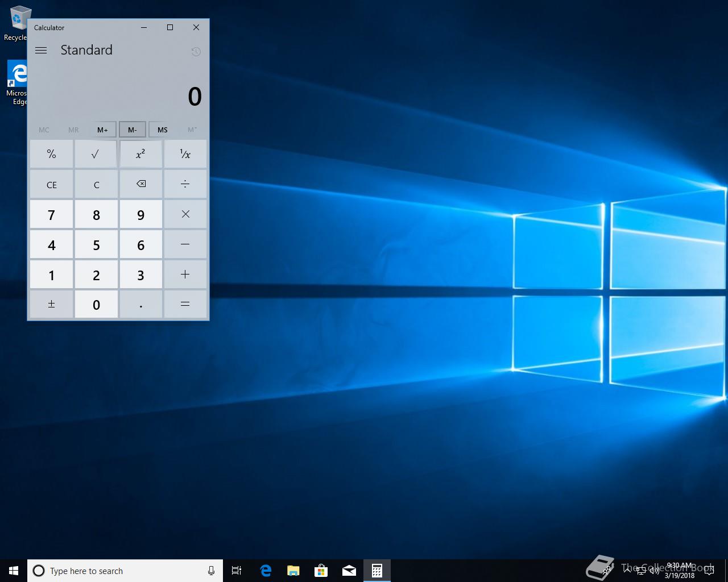Image resolution: width=728 pixels, height=582 pixels.
Task: Click the Calculator taskbar icon
Action: pyautogui.click(x=377, y=571)
